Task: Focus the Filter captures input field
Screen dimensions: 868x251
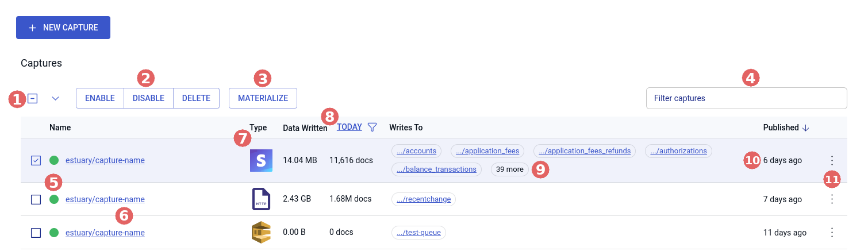Action: click(746, 98)
